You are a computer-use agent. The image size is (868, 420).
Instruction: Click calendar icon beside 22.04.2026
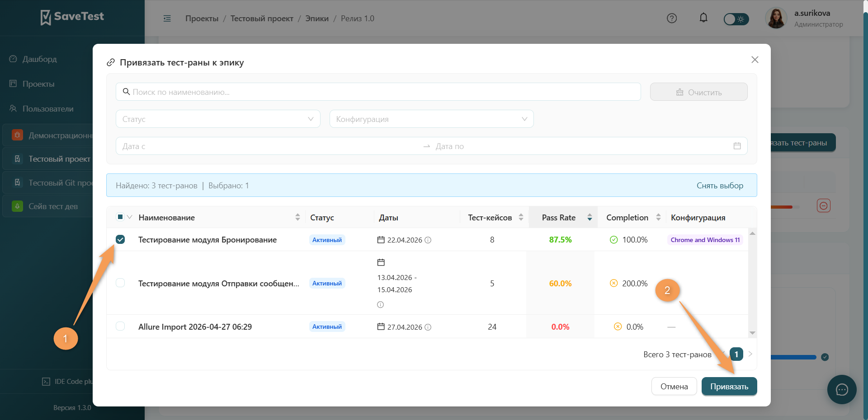tap(381, 239)
